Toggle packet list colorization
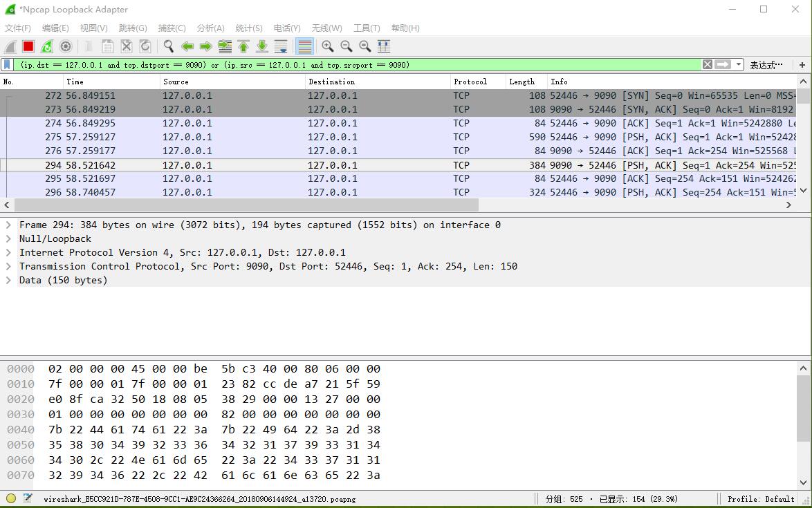 304,46
